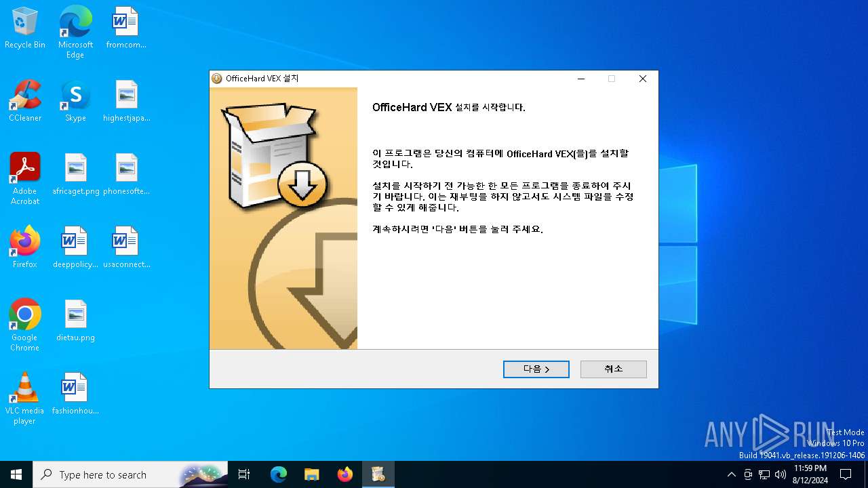The width and height of the screenshot is (868, 488).
Task: Select the Skype desktop shortcut
Action: pyautogui.click(x=75, y=102)
